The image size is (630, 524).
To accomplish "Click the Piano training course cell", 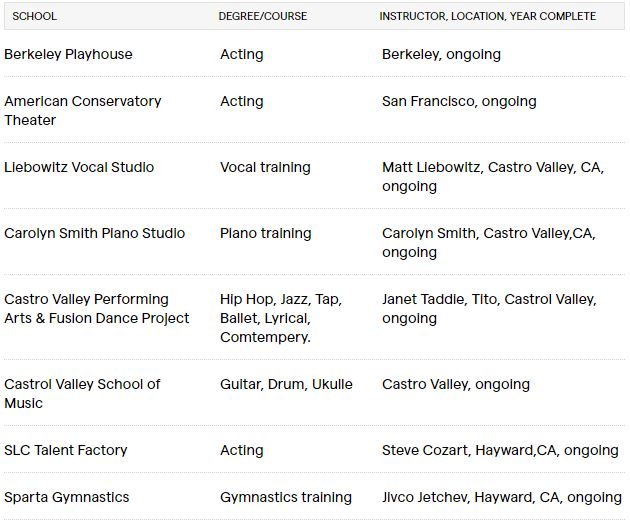I will pyautogui.click(x=266, y=233).
